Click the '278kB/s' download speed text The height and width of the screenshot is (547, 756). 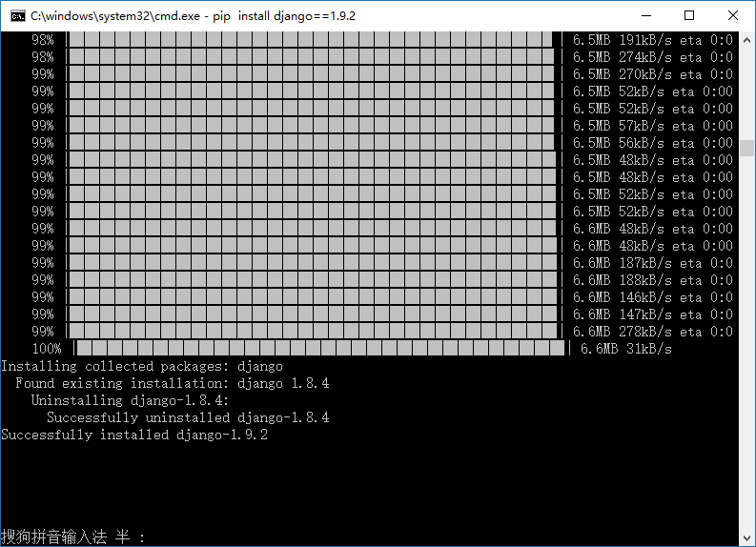click(x=645, y=332)
